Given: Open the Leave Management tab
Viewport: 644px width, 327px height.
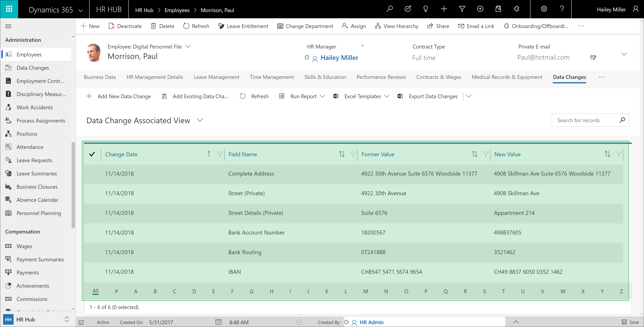Looking at the screenshot, I should coord(216,77).
